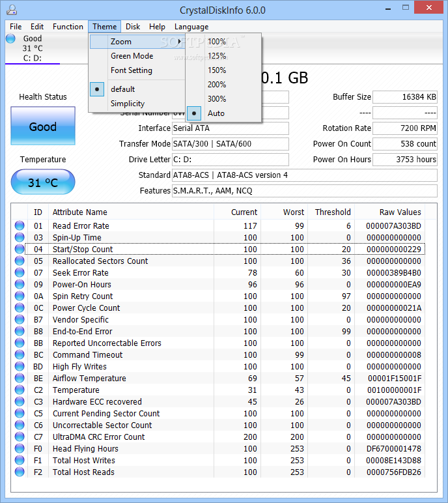Screen dimensions: 448x503
Task: Click status orb for Command Timeout
Action: (20, 354)
